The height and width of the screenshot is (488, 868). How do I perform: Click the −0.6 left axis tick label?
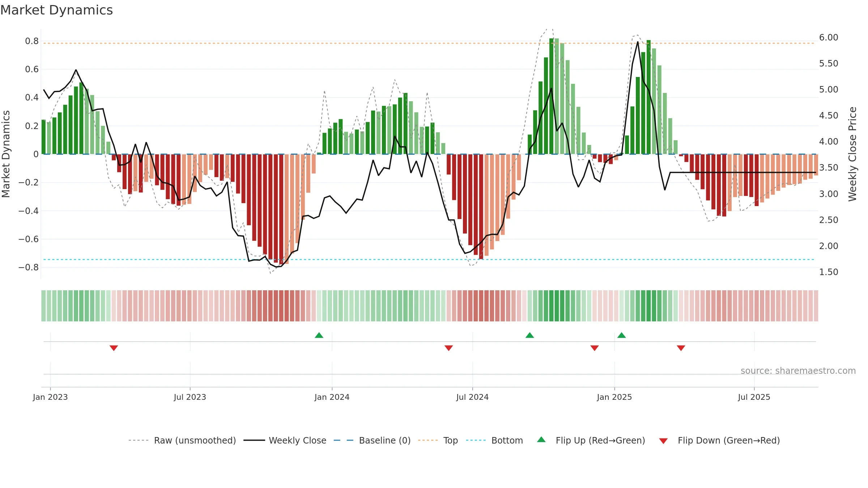click(x=29, y=239)
